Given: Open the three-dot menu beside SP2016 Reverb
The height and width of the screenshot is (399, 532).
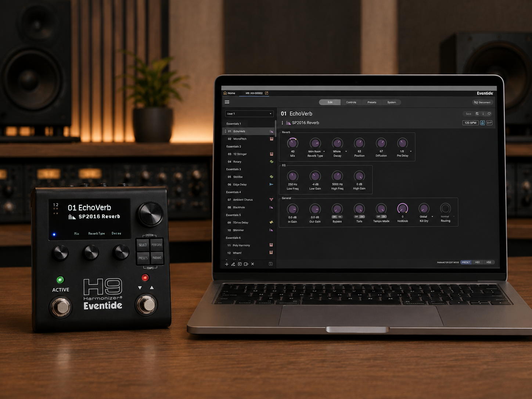Looking at the screenshot, I should click(x=282, y=123).
